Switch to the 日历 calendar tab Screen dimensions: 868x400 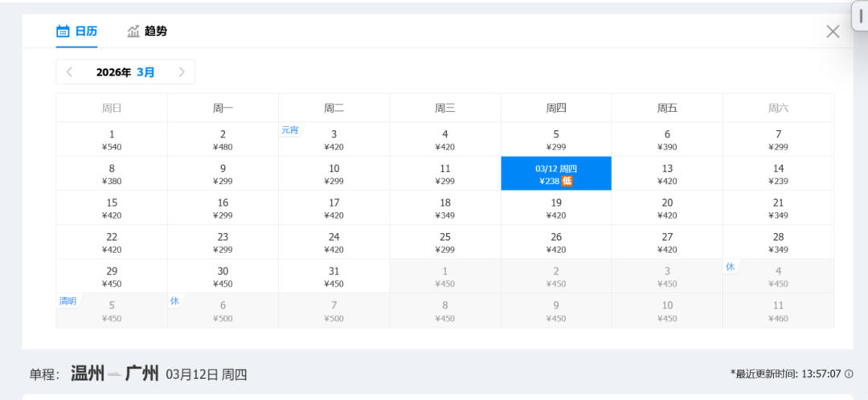point(76,31)
